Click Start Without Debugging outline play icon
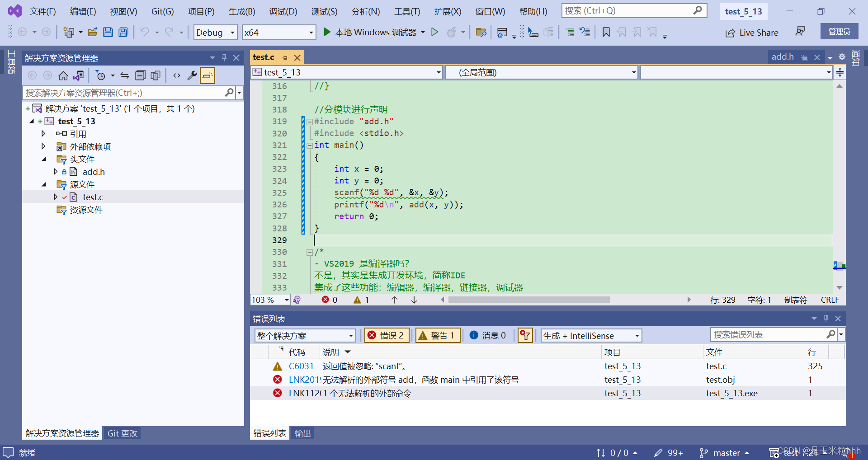This screenshot has height=460, width=868. pyautogui.click(x=434, y=32)
